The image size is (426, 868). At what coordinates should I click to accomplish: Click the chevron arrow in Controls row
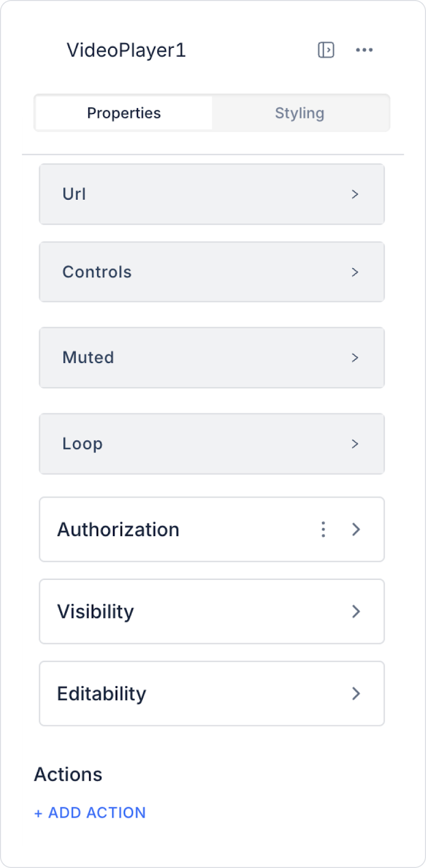(x=355, y=272)
